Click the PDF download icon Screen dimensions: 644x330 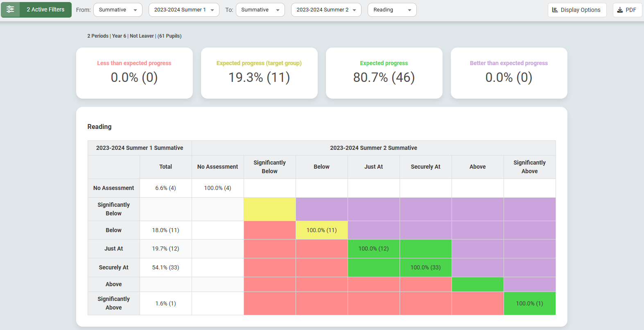tap(620, 10)
